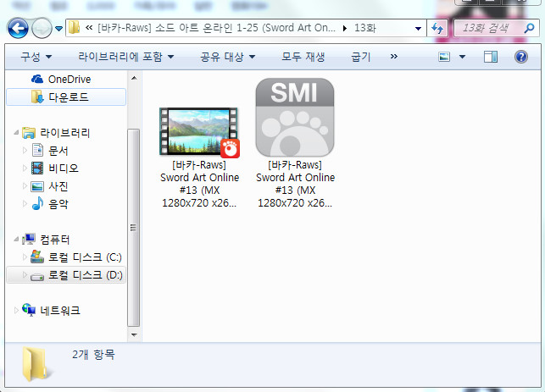This screenshot has height=392, width=545.
Task: Click the 모두 재생 button
Action: pos(303,57)
